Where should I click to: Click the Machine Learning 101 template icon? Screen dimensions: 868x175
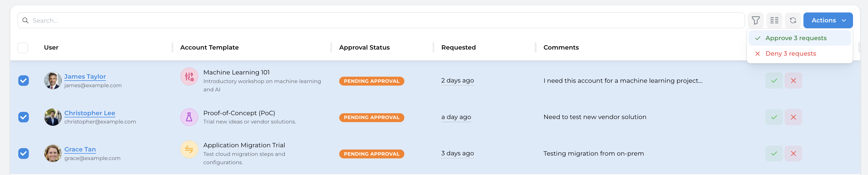click(189, 77)
